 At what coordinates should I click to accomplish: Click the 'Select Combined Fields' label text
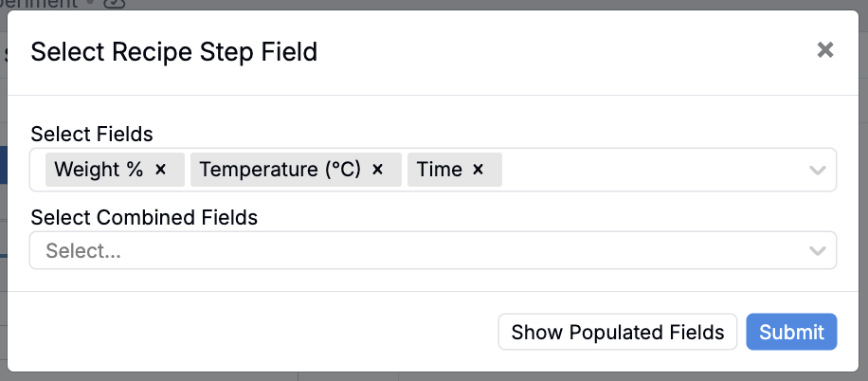tap(144, 217)
